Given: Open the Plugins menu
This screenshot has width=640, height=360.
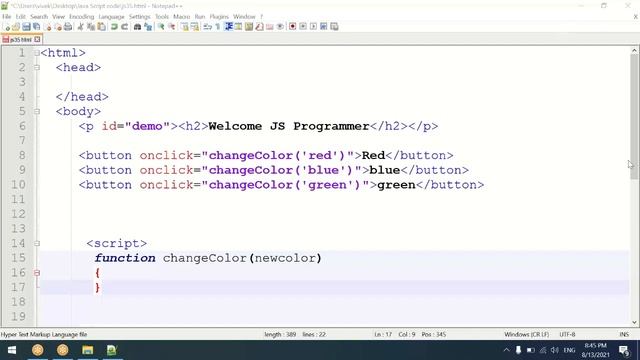Looking at the screenshot, I should [219, 17].
